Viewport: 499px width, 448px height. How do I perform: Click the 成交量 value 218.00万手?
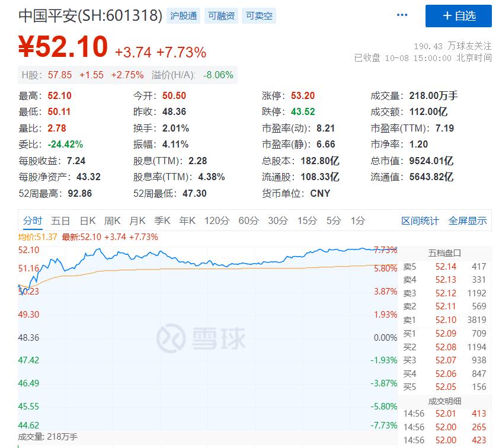(433, 96)
